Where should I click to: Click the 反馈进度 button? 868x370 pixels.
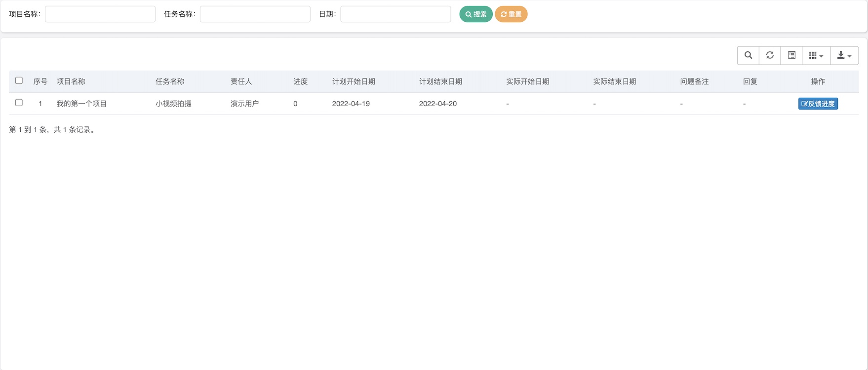click(818, 104)
